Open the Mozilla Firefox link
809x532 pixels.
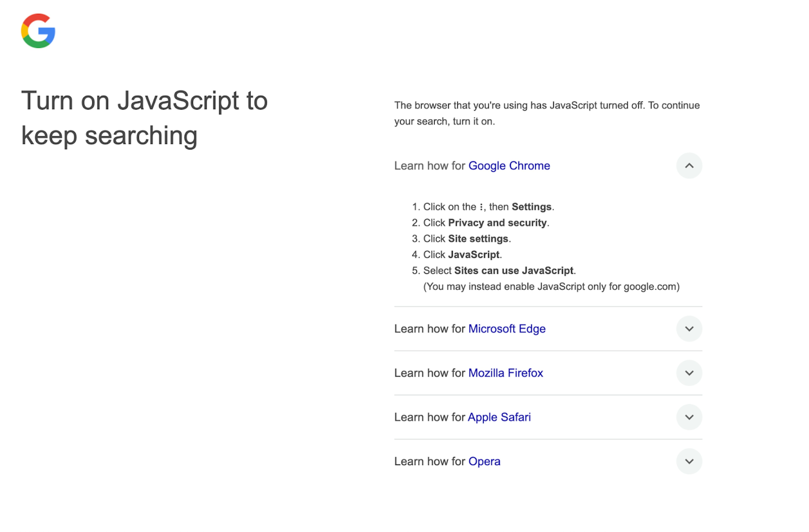tap(505, 373)
